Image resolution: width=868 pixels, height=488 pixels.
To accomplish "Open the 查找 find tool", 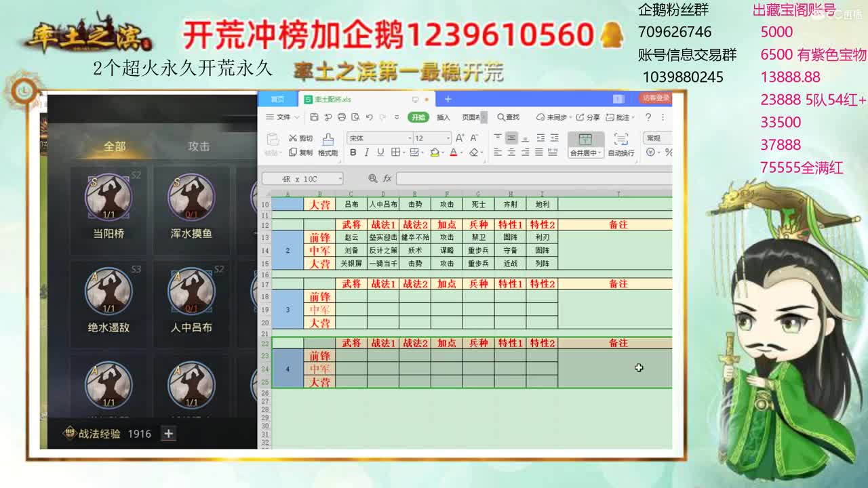I will click(x=509, y=117).
